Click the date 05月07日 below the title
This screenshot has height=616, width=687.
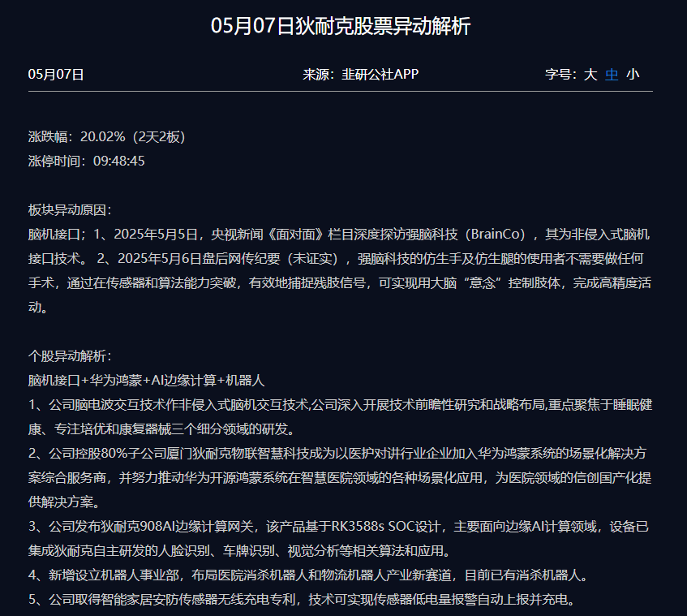pyautogui.click(x=56, y=75)
